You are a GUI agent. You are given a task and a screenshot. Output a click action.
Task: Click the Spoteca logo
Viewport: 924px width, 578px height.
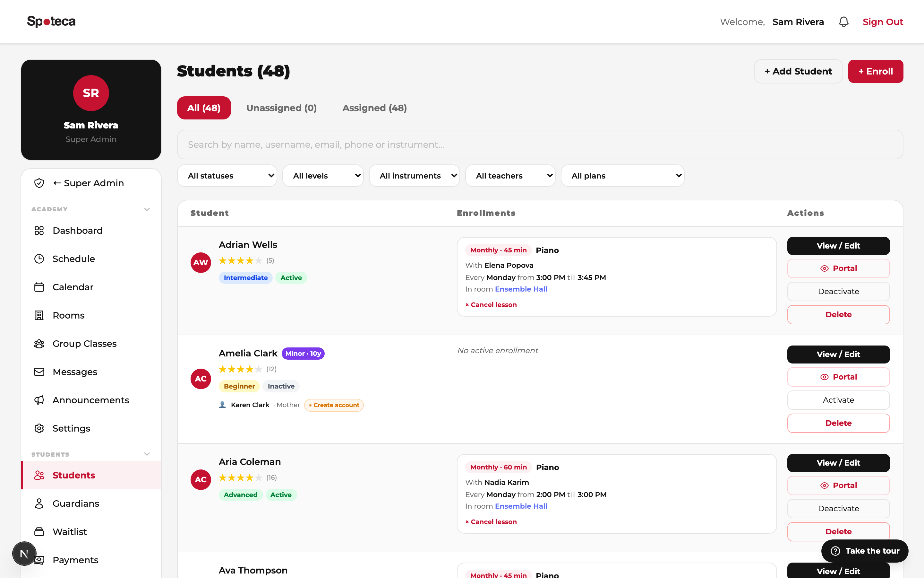tap(51, 22)
